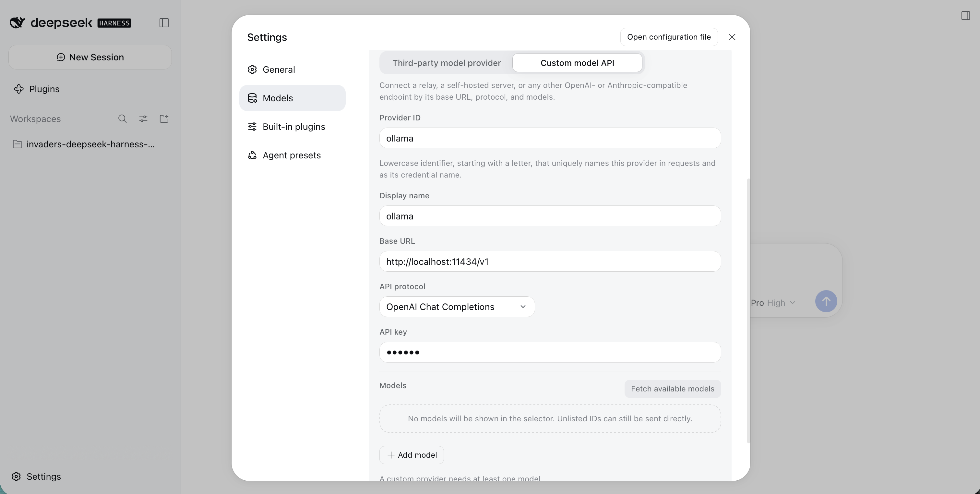Collapse the left sidebar panel icon
The height and width of the screenshot is (494, 980).
[x=164, y=23]
